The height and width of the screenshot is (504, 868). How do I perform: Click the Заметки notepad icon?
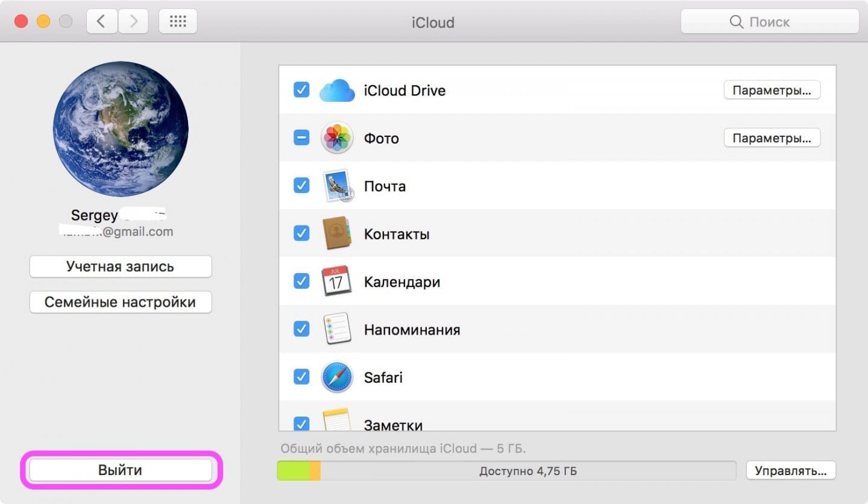pyautogui.click(x=336, y=420)
